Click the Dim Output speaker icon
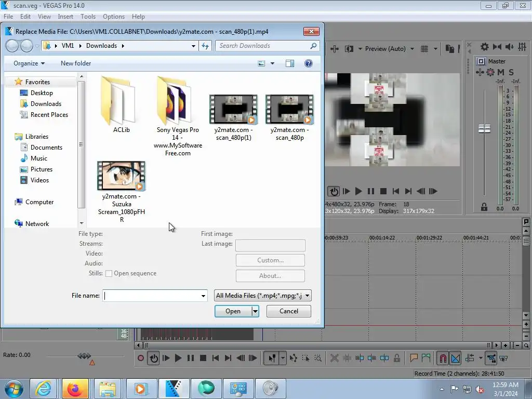532x399 pixels. coord(510,47)
